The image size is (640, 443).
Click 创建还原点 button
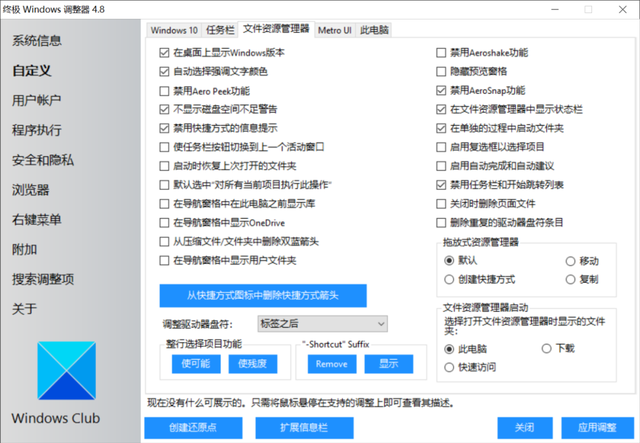point(193,427)
